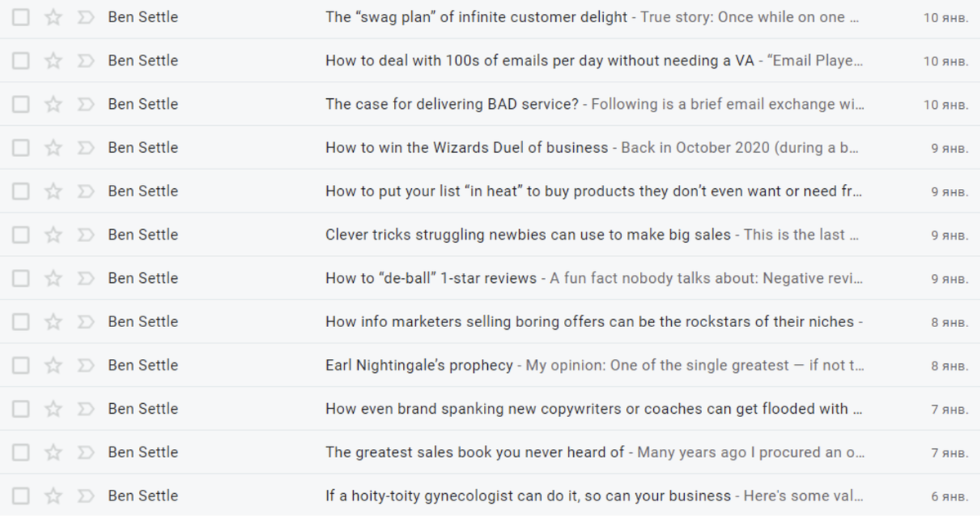
Task: Star the greatest sales book email
Action: [53, 451]
